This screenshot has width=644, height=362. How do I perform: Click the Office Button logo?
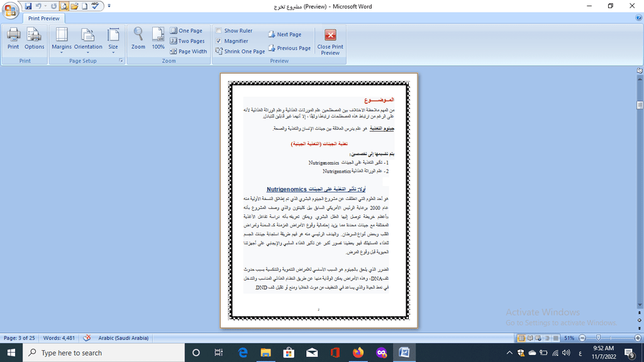click(x=10, y=10)
